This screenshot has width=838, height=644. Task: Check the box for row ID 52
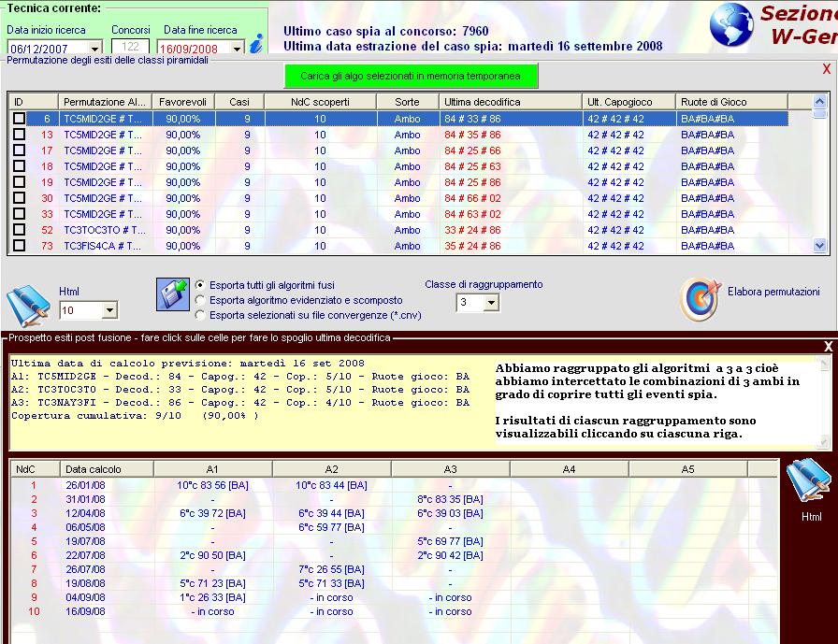(x=20, y=230)
